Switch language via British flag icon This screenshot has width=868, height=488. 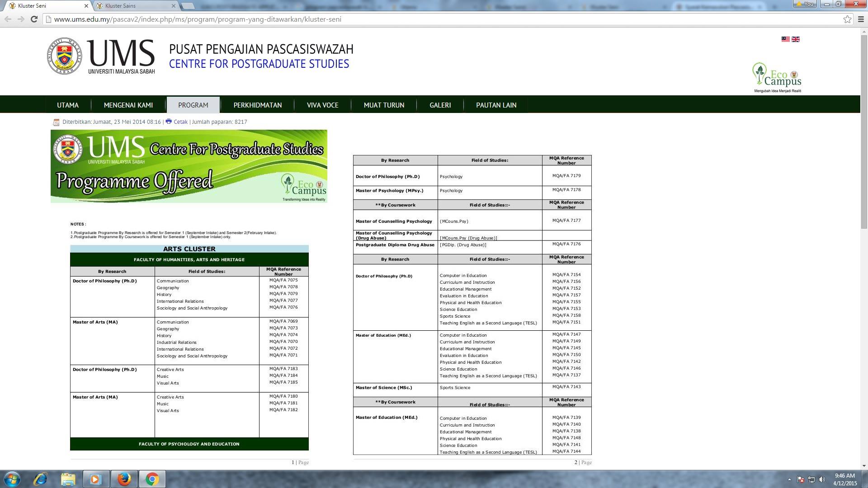pos(796,39)
